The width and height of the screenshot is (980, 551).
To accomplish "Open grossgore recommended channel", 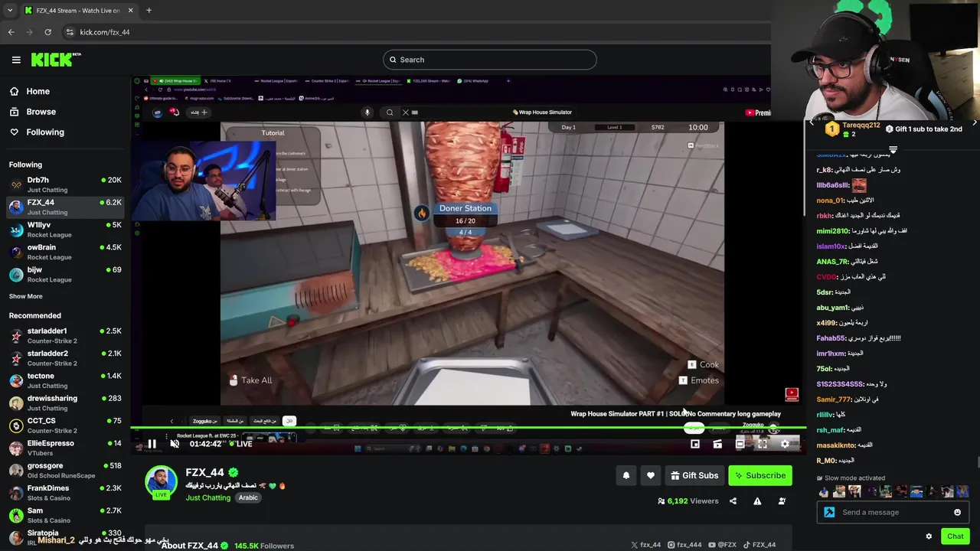I will point(65,471).
